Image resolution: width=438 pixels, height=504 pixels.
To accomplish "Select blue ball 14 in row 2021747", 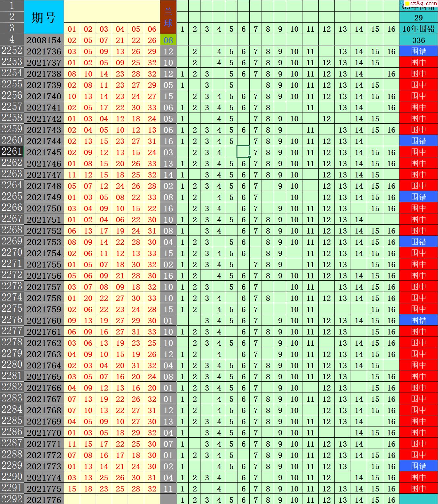I will coord(168,174).
